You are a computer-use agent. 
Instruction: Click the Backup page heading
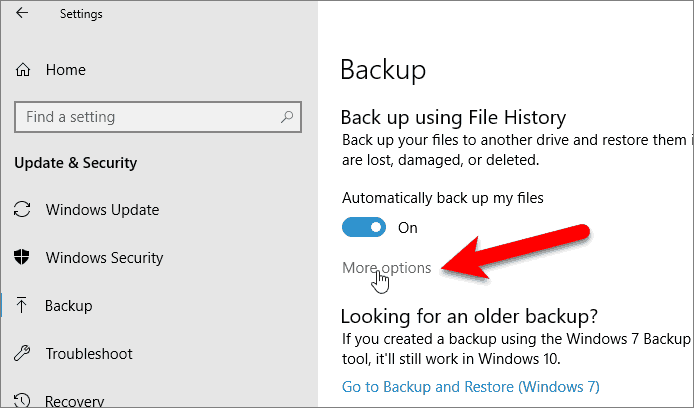coord(383,70)
